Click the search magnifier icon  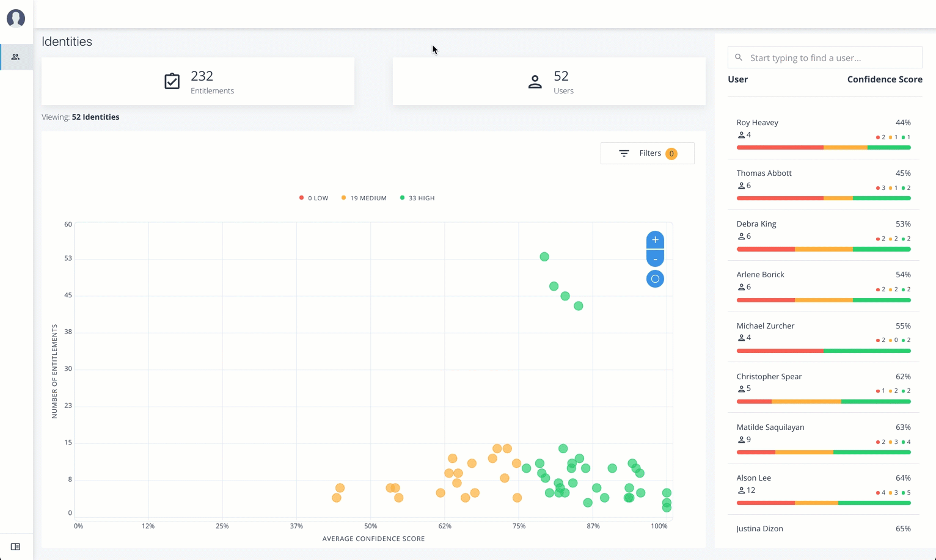pyautogui.click(x=739, y=57)
